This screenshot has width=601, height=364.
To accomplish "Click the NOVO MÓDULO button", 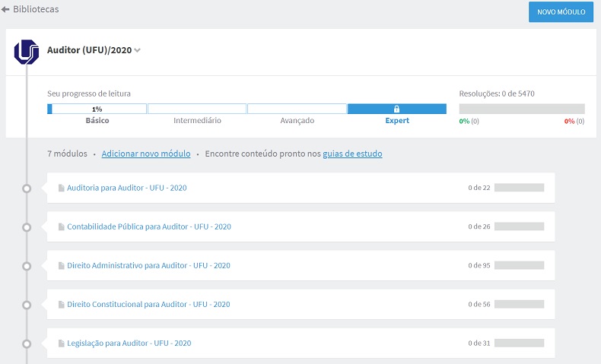I will [561, 12].
